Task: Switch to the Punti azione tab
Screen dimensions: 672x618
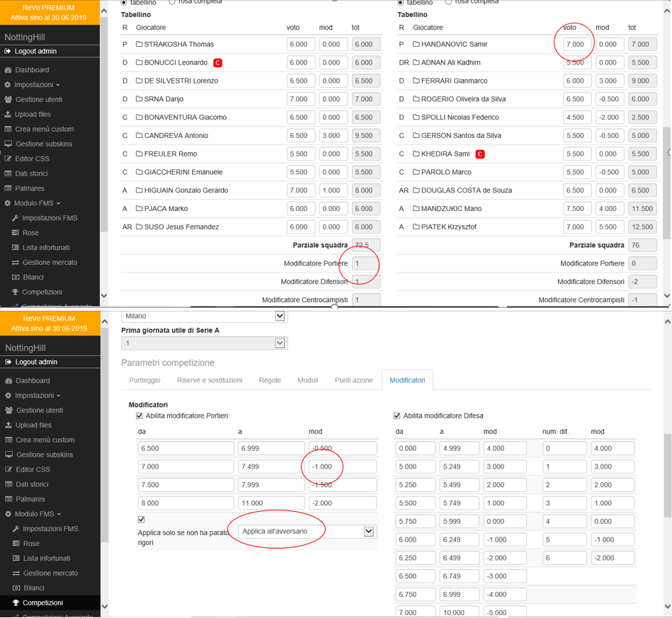Action: pyautogui.click(x=353, y=380)
